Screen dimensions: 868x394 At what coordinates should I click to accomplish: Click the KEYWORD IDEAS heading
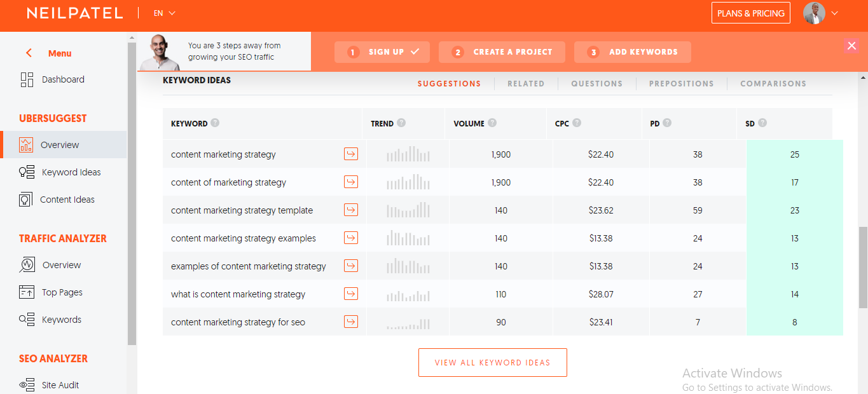[x=197, y=80]
